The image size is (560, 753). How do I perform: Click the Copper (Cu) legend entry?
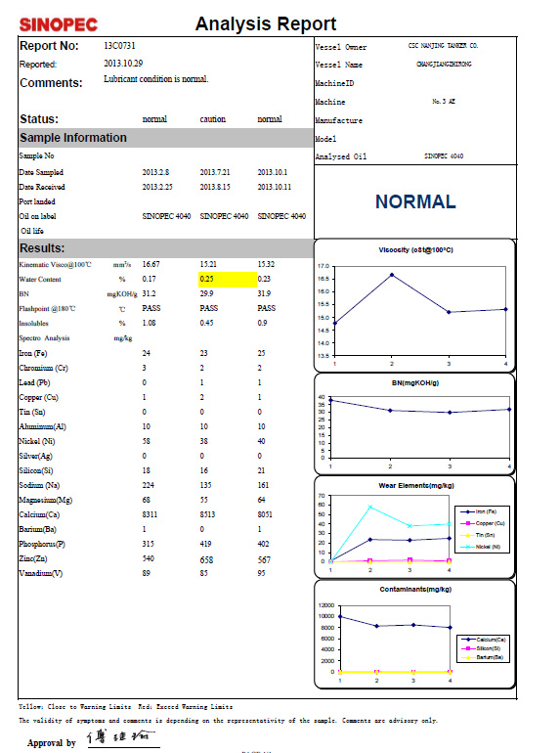click(x=482, y=523)
